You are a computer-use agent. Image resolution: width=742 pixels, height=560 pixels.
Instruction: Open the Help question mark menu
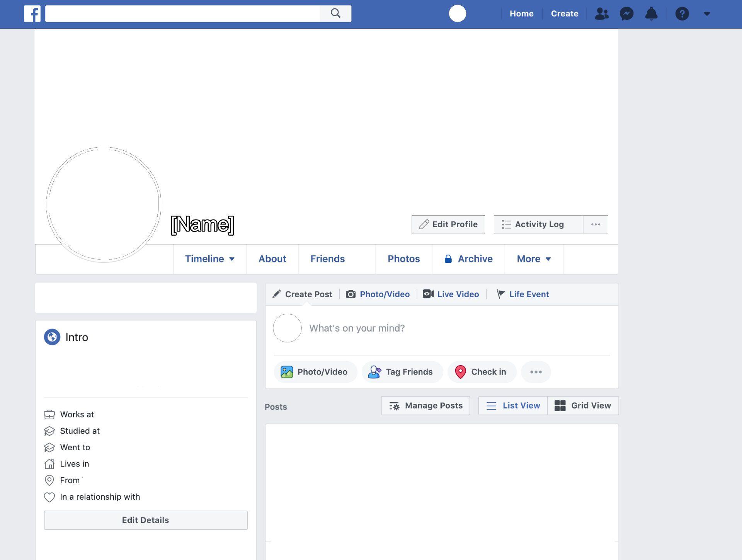682,14
